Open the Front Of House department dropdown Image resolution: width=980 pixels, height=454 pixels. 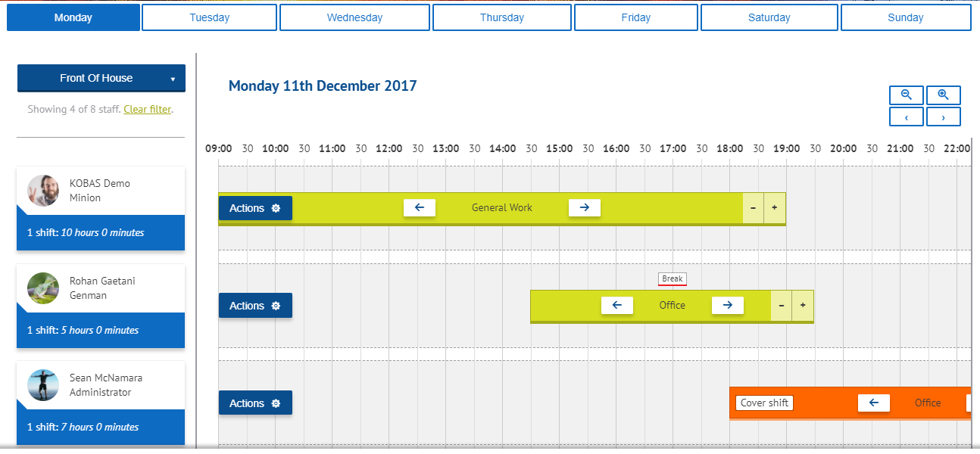point(101,78)
